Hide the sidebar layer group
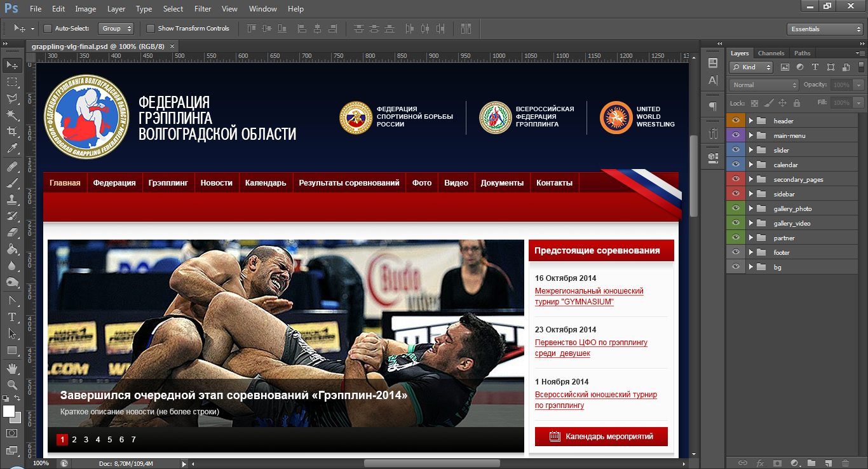The width and height of the screenshot is (868, 469). [x=736, y=194]
